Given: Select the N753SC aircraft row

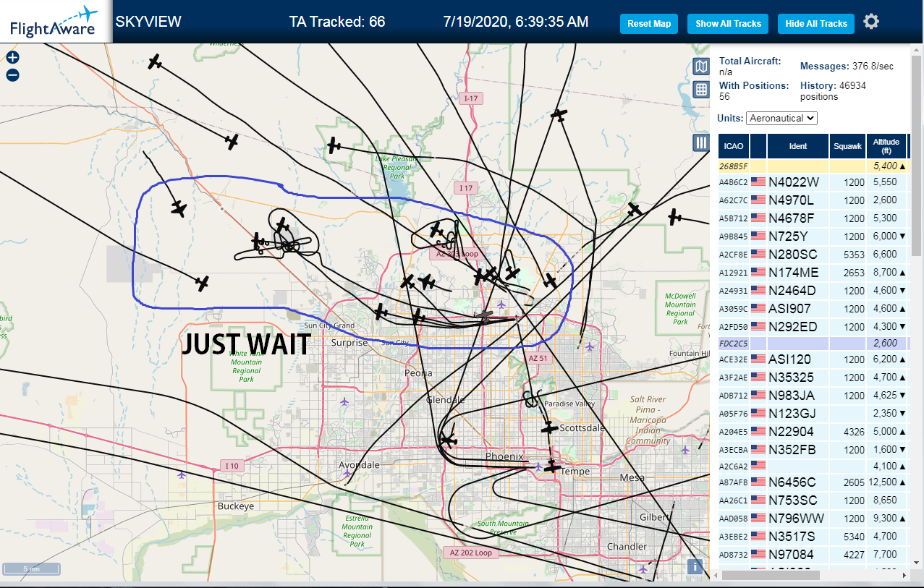Looking at the screenshot, I should point(813,500).
